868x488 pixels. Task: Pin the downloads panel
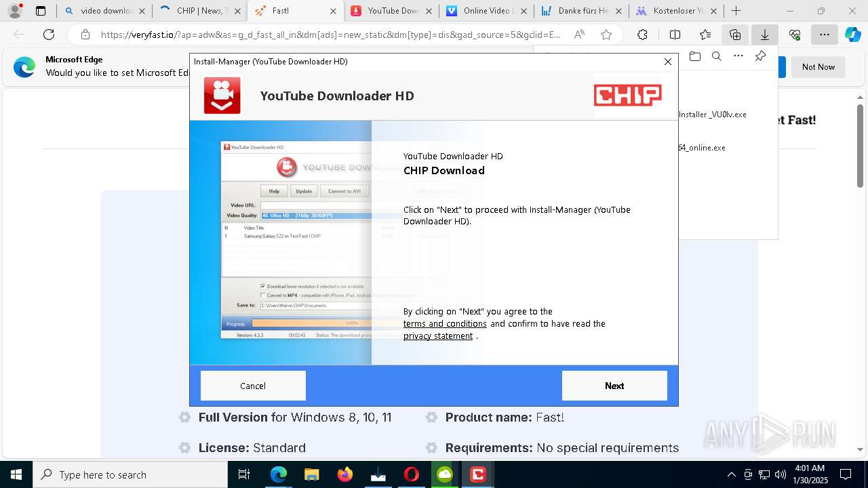coord(761,56)
